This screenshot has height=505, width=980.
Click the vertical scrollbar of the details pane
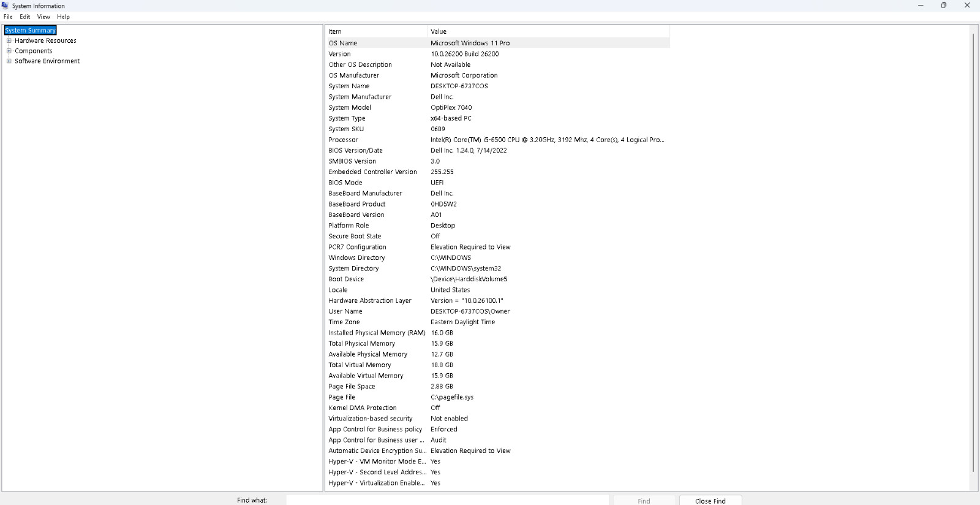pyautogui.click(x=973, y=252)
